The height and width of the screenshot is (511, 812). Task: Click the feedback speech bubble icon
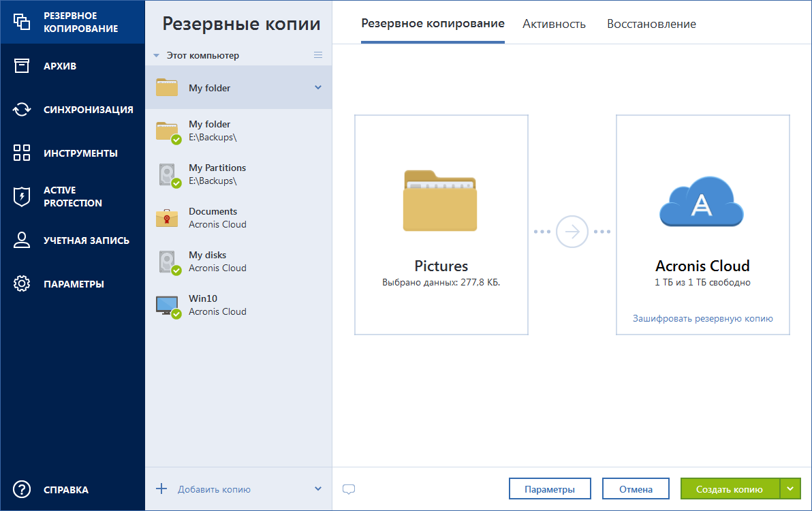click(x=349, y=489)
